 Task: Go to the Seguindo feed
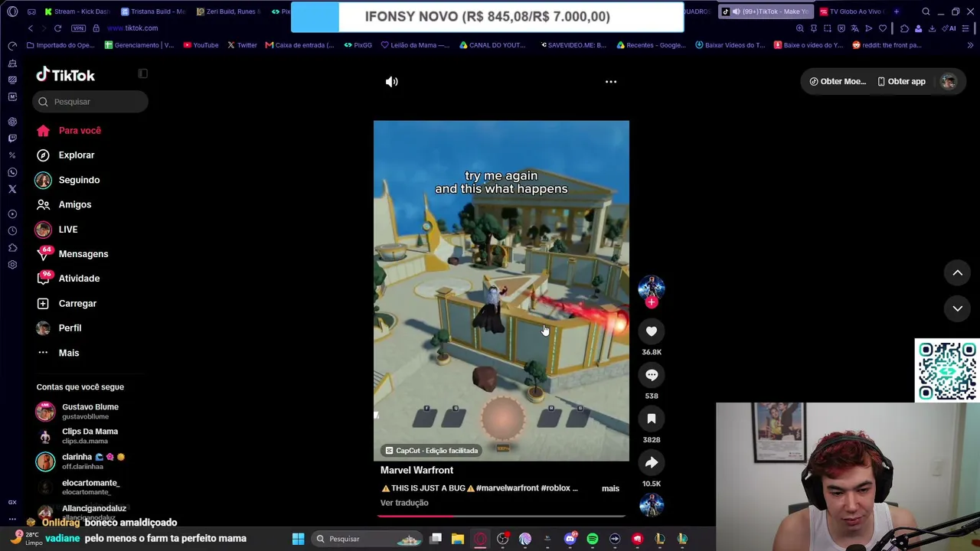point(68,180)
